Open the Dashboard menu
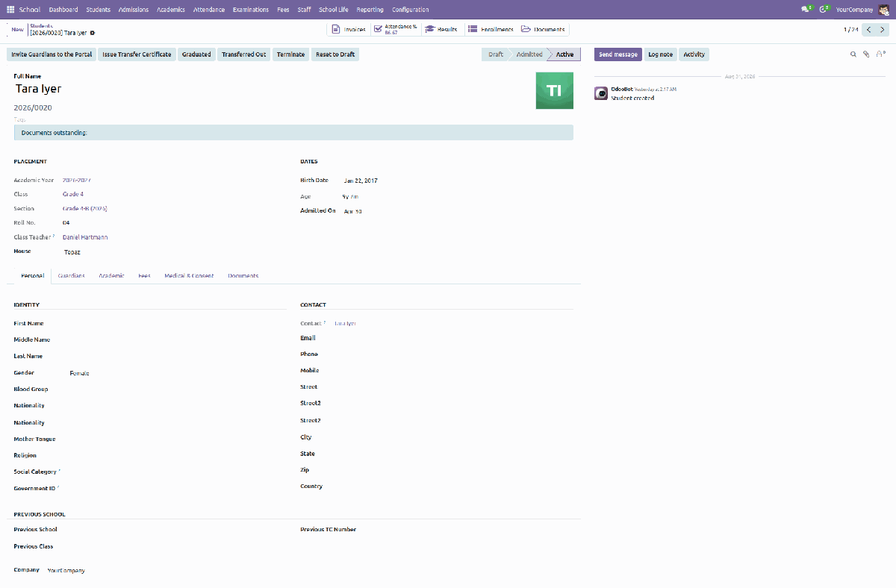Viewport: 896px width, 588px height. (63, 10)
